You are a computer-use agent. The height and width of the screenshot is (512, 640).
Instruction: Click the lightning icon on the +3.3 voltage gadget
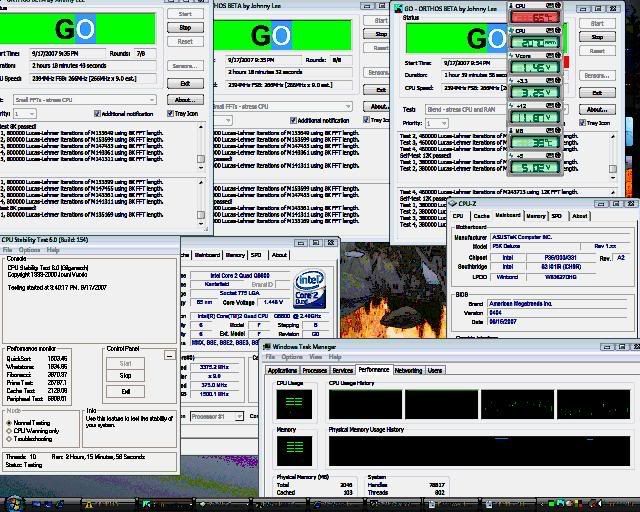tap(511, 80)
